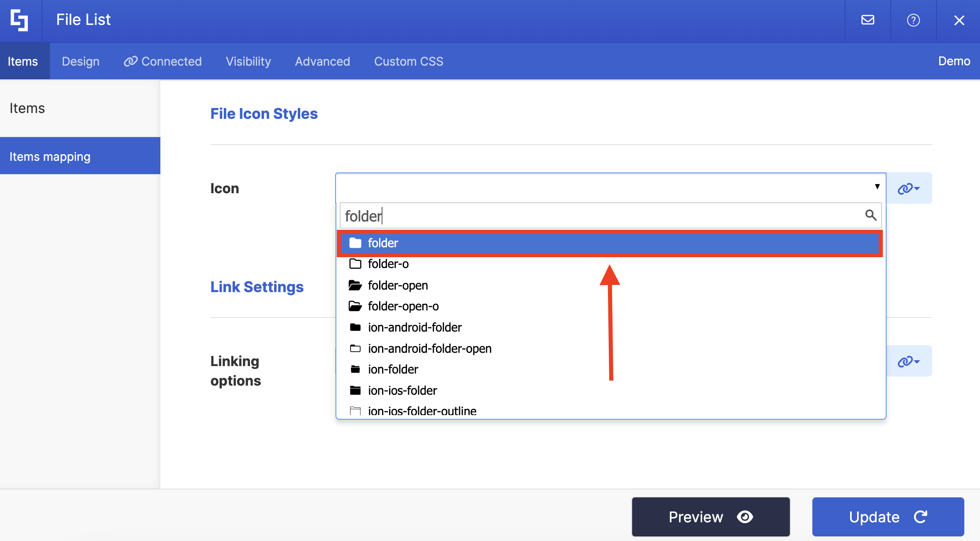The height and width of the screenshot is (541, 980).
Task: Click the search magnifier icon in dropdown
Action: click(x=870, y=215)
